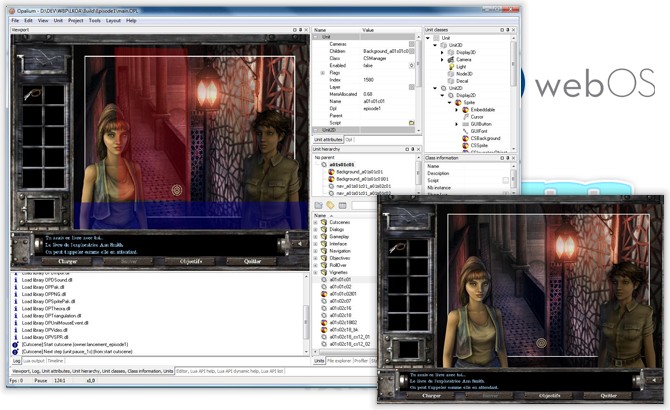Screen dimensions: 670x410
Task: Expand the Flags attribute row
Action: coord(323,73)
